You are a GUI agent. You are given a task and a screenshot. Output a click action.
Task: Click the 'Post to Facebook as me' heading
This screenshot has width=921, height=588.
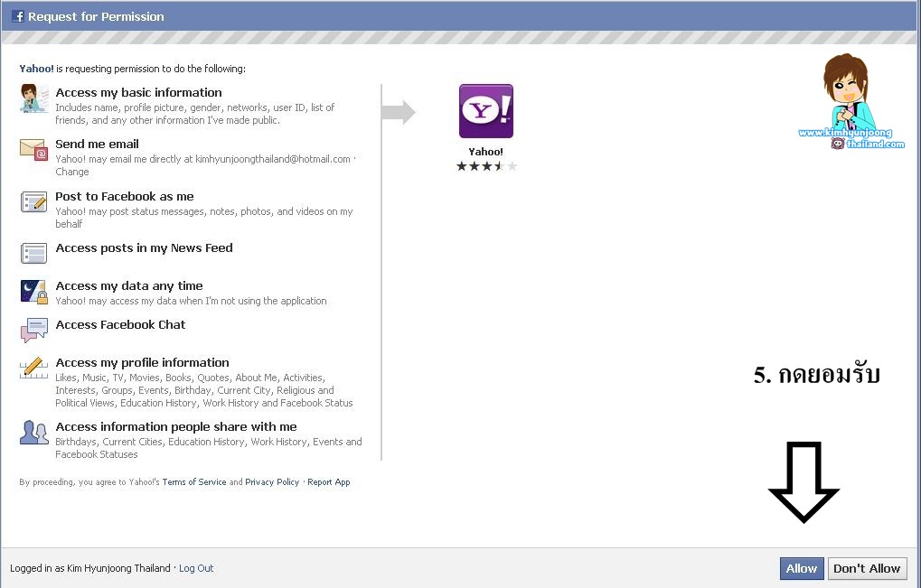[125, 196]
